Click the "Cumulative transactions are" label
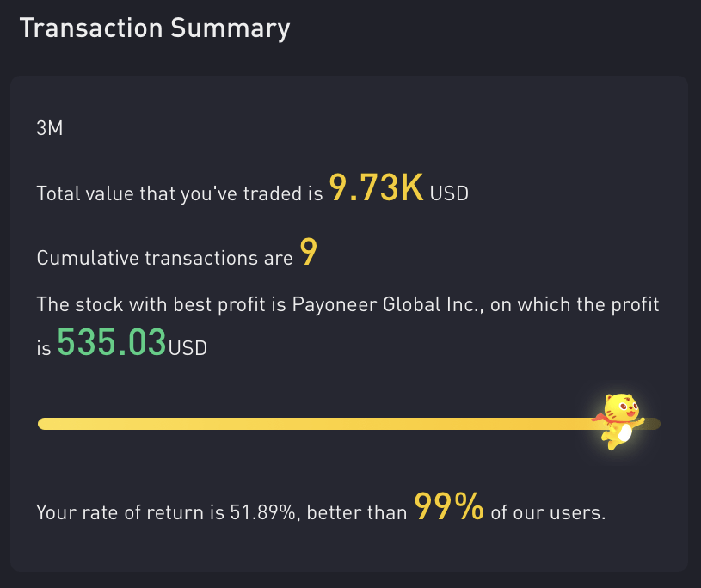 (x=165, y=258)
